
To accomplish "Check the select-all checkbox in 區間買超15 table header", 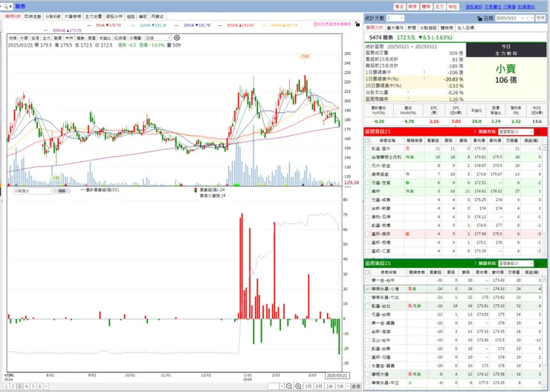I will (367, 140).
